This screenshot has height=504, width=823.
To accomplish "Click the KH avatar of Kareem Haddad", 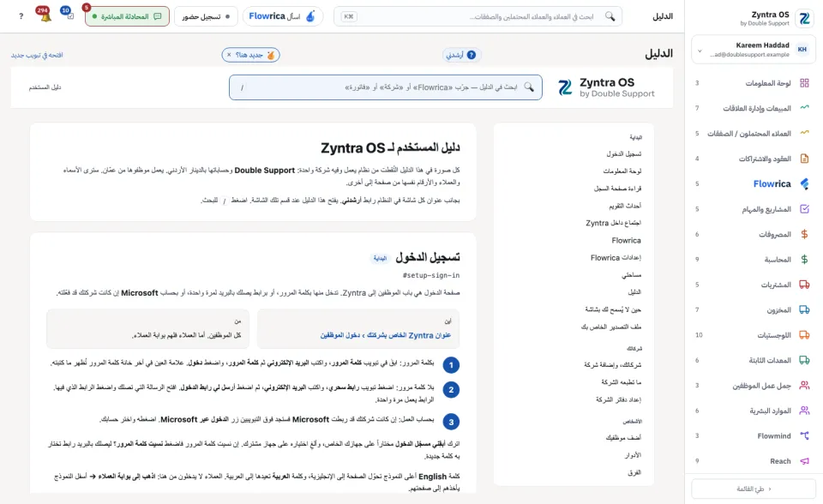I will (802, 50).
